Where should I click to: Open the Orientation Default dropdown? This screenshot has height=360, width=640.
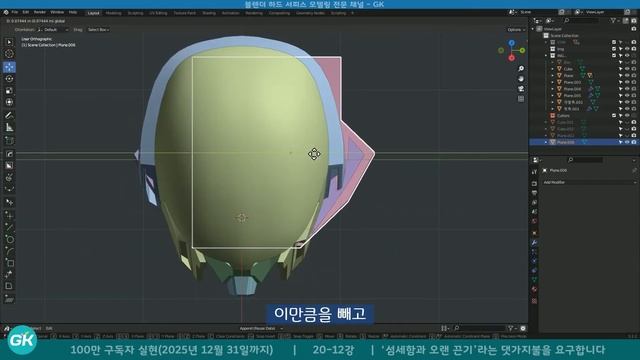(53, 30)
